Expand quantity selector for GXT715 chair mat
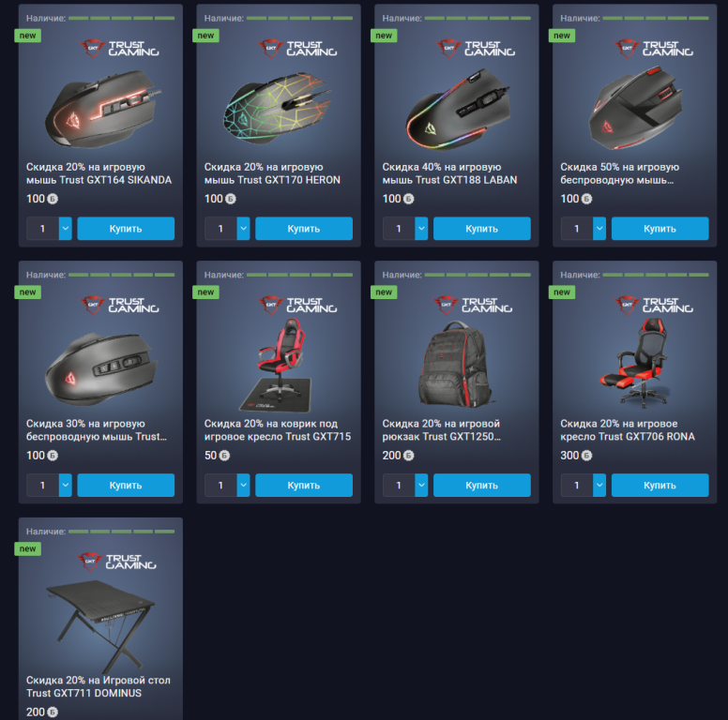Viewport: 728px width, 720px height. 244,486
